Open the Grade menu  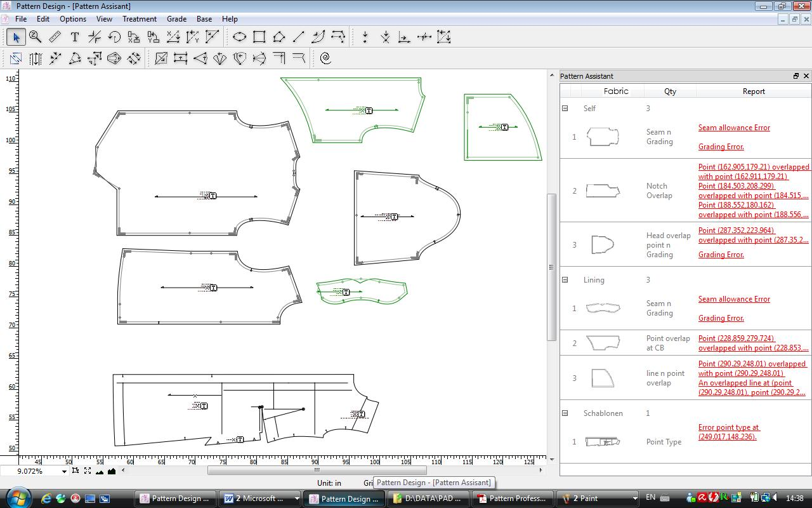pos(176,19)
